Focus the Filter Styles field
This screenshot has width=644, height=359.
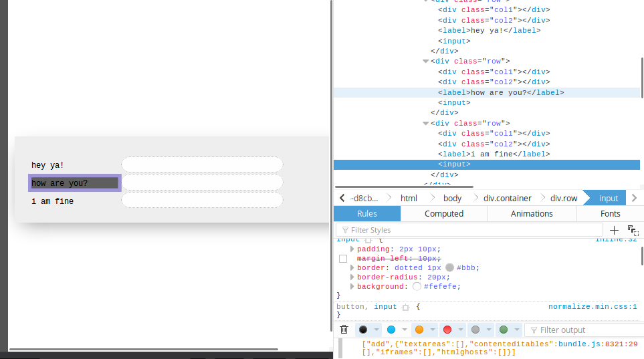point(469,230)
